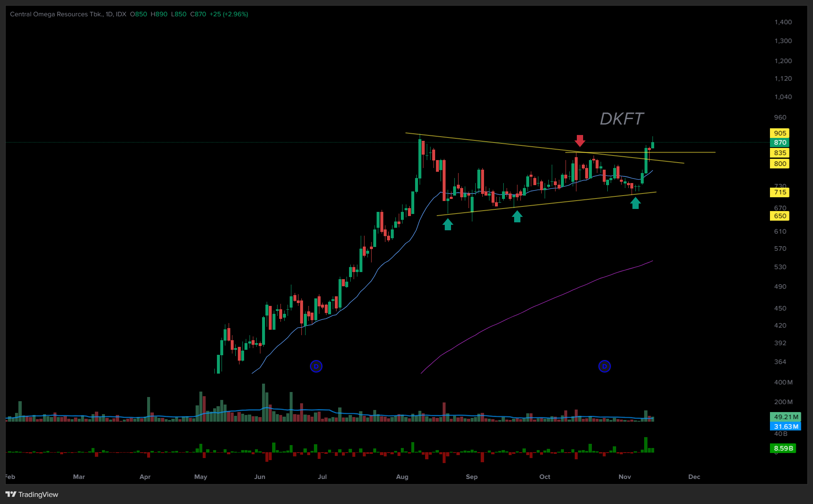
Task: Click the 905 yellow price label
Action: click(x=780, y=133)
